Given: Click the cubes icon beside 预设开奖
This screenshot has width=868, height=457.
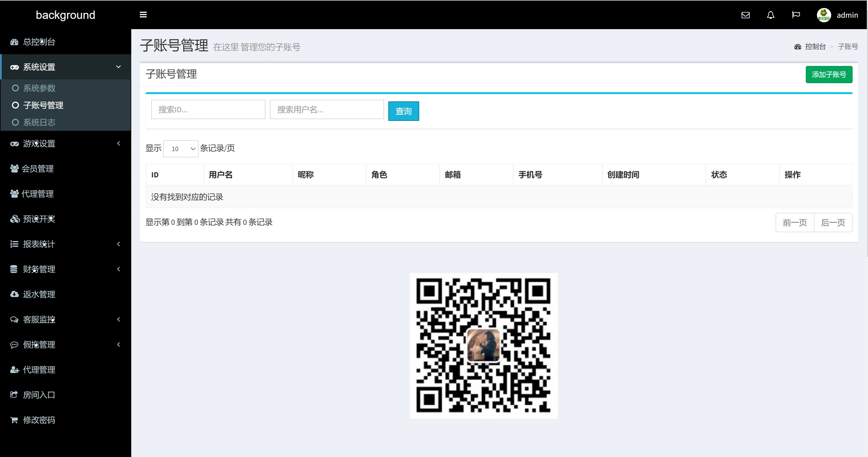Looking at the screenshot, I should pyautogui.click(x=15, y=219).
